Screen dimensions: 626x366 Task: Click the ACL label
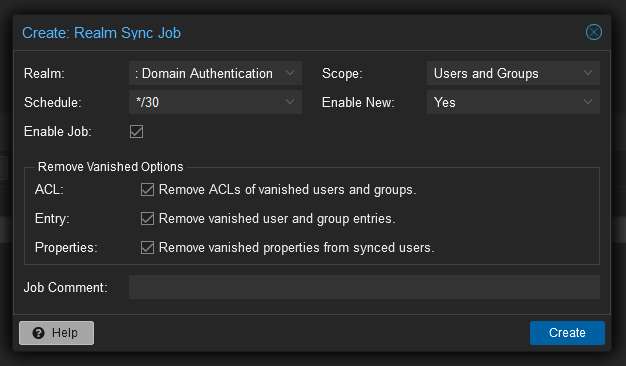point(49,190)
